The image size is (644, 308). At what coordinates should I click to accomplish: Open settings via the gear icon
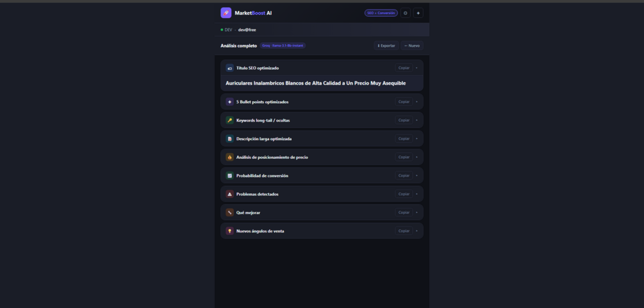coord(406,13)
